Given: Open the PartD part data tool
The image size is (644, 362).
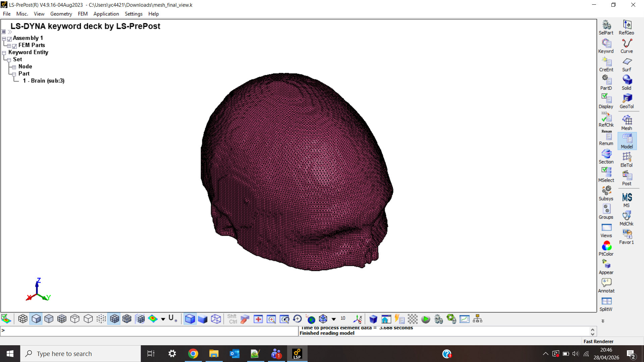Looking at the screenshot, I should pos(606,83).
